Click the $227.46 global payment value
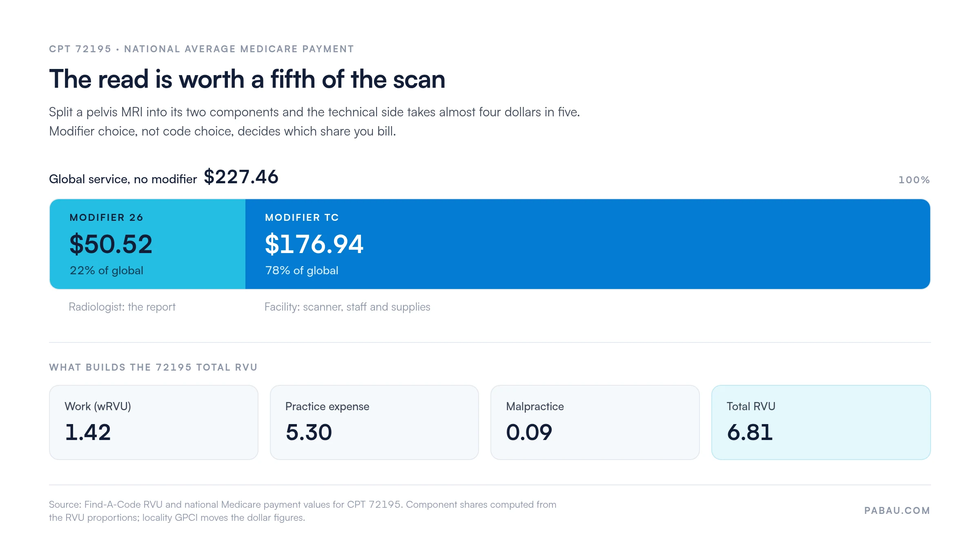The image size is (980, 560). pyautogui.click(x=241, y=177)
